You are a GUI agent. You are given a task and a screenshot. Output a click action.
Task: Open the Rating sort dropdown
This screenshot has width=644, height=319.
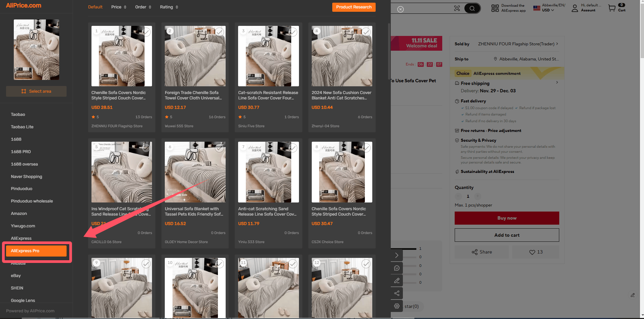[169, 7]
